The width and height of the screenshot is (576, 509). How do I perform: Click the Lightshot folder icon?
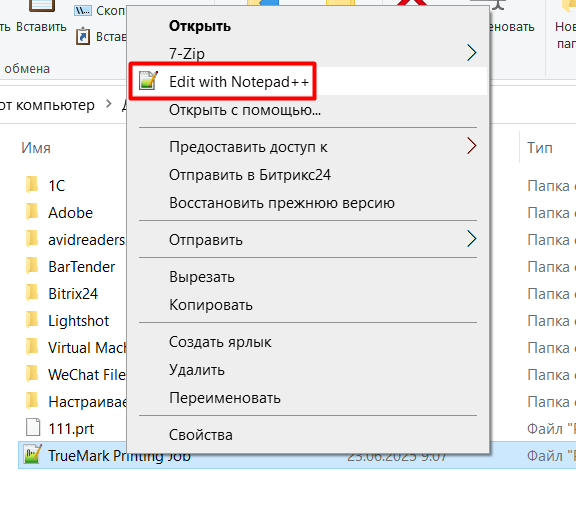[x=32, y=320]
